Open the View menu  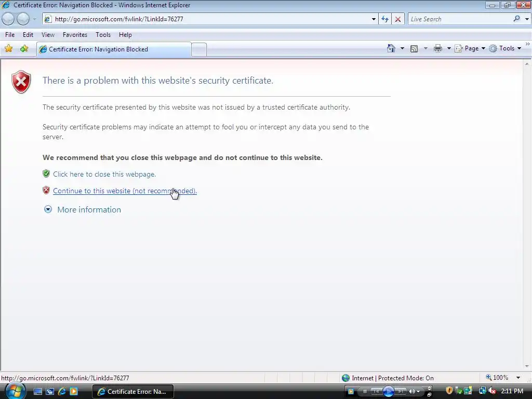(48, 35)
